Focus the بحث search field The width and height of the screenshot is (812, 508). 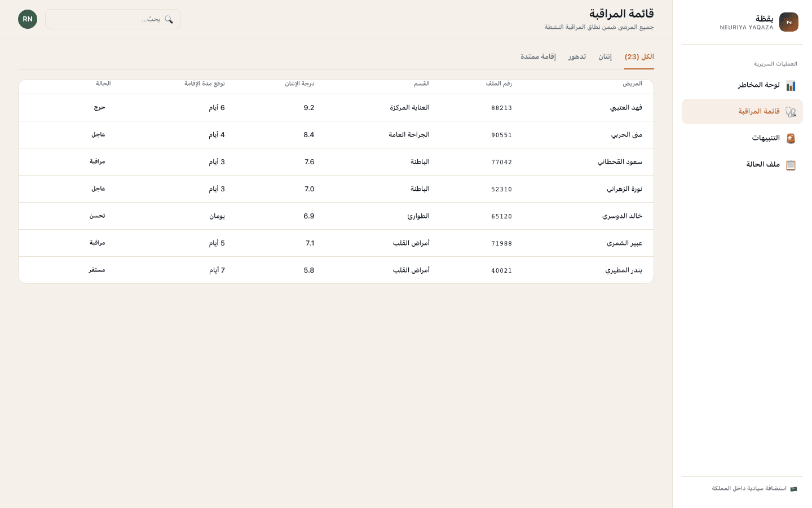tap(113, 19)
